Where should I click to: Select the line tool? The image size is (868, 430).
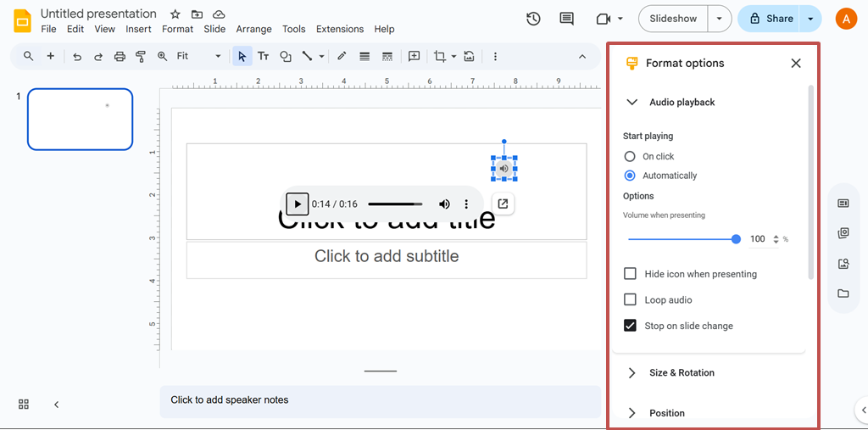[307, 56]
